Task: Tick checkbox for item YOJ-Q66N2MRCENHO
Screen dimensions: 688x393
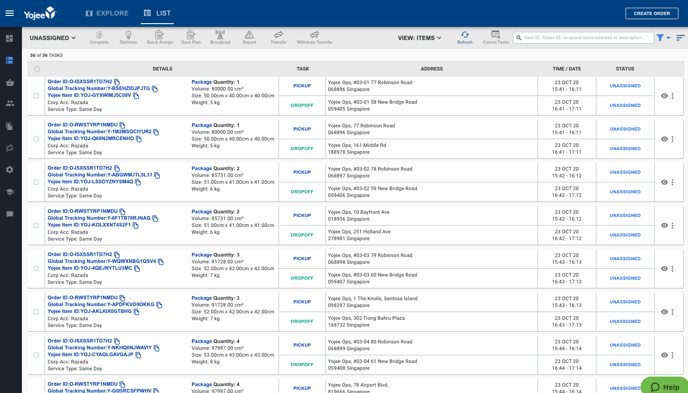Action: [36, 139]
